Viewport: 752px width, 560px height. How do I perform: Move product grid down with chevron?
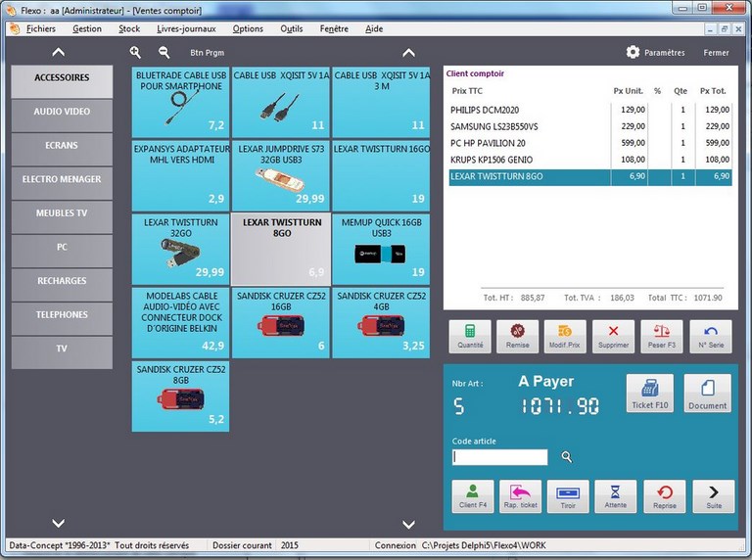408,525
